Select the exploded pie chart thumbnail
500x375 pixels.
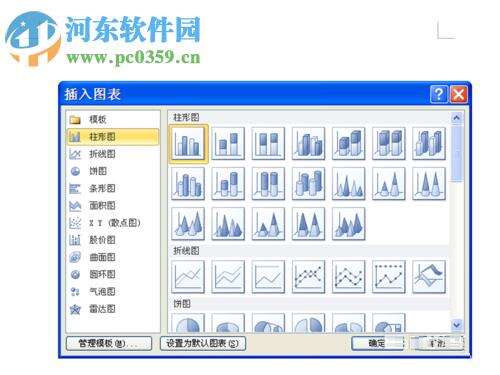tap(309, 323)
